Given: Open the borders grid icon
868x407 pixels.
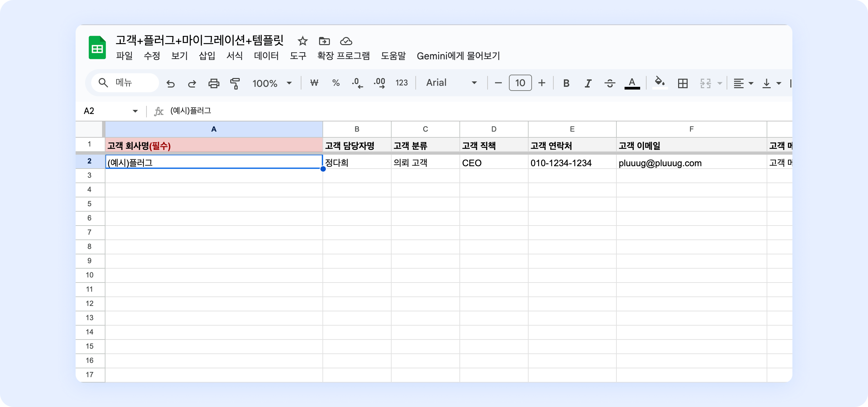Looking at the screenshot, I should [x=683, y=83].
